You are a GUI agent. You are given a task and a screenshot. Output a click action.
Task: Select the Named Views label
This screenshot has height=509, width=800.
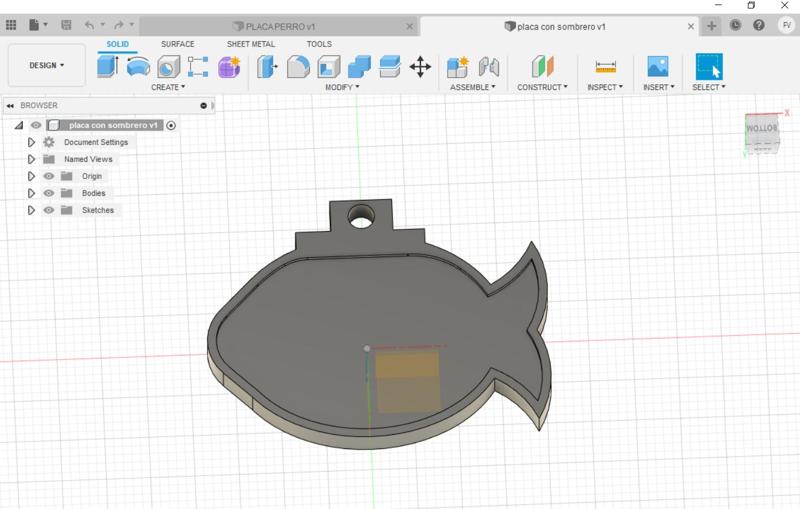point(88,159)
